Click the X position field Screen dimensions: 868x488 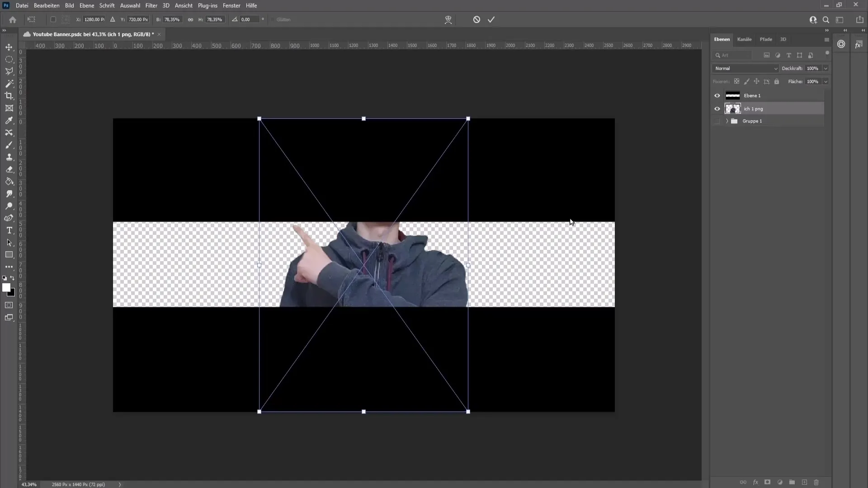pos(94,19)
